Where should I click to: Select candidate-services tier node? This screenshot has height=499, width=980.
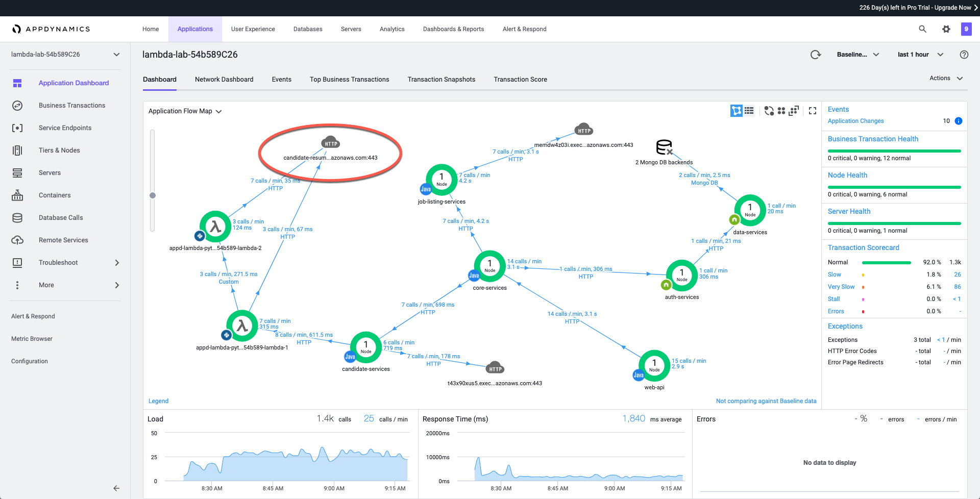[366, 347]
